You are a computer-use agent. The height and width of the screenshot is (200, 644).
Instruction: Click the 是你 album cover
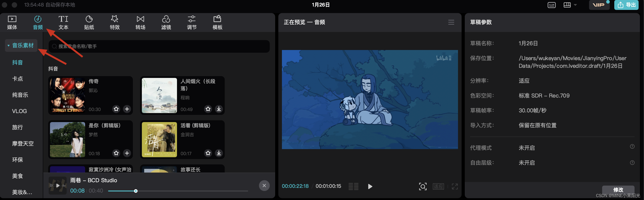pyautogui.click(x=68, y=139)
